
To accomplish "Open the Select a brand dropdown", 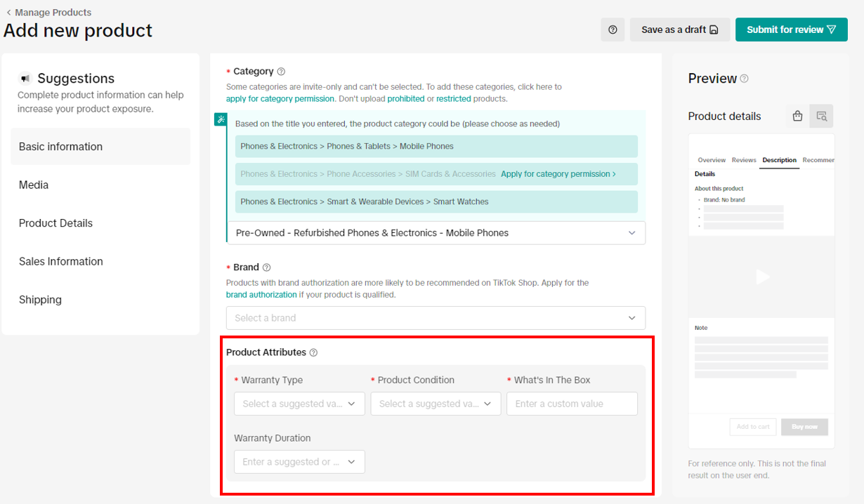I will point(436,318).
